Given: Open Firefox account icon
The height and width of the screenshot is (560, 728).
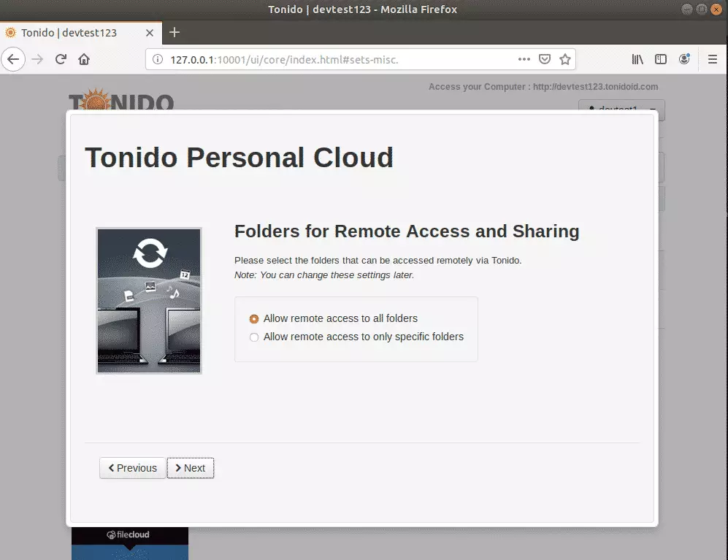Looking at the screenshot, I should pyautogui.click(x=684, y=59).
